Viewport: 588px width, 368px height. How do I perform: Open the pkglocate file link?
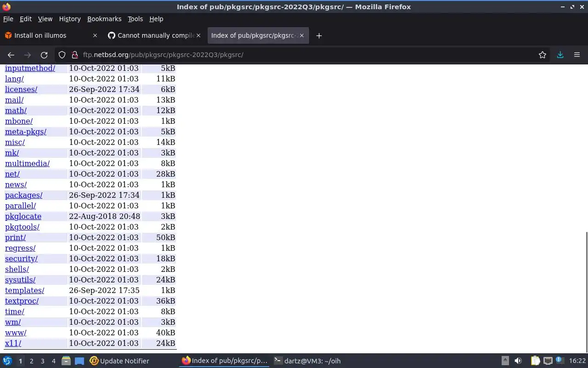tap(23, 216)
